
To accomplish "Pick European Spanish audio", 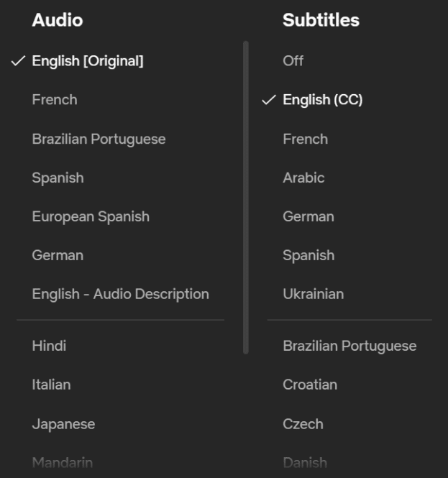I will [91, 216].
